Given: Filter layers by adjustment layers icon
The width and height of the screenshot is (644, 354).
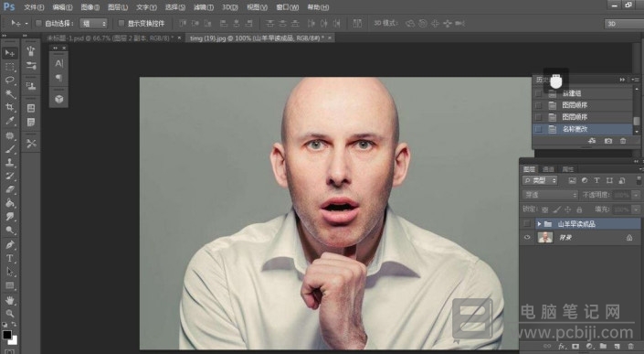Looking at the screenshot, I should coord(585,180).
